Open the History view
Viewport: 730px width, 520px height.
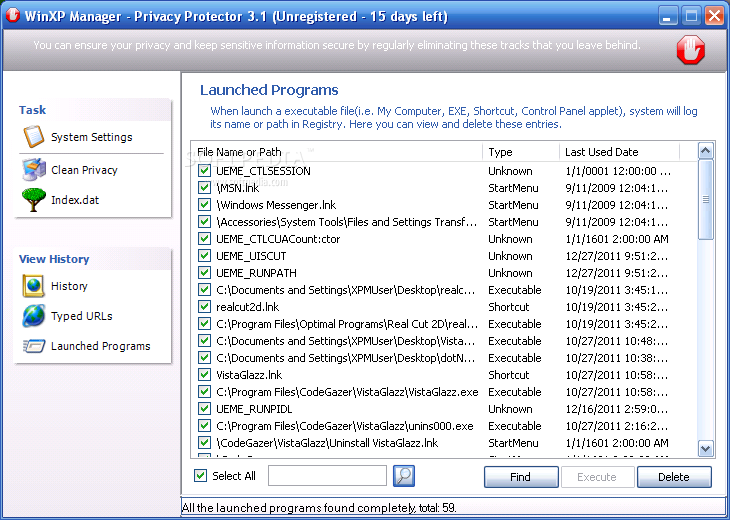click(x=69, y=286)
